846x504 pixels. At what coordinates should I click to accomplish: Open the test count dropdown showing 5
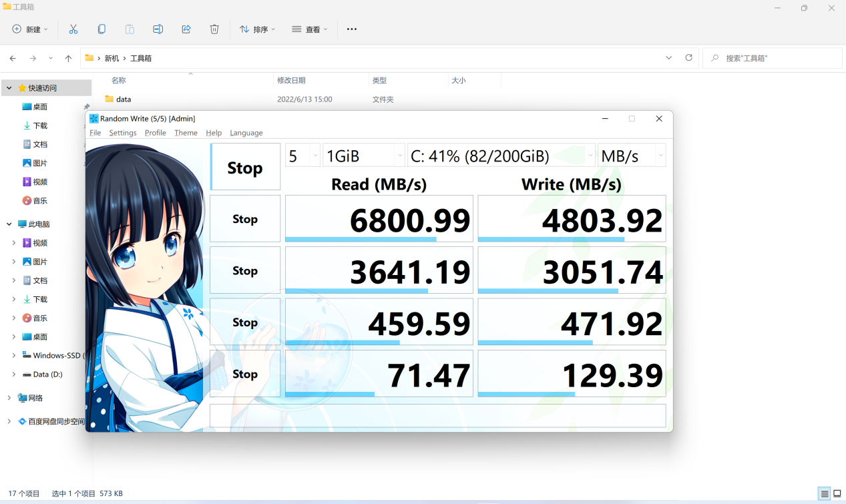point(302,156)
